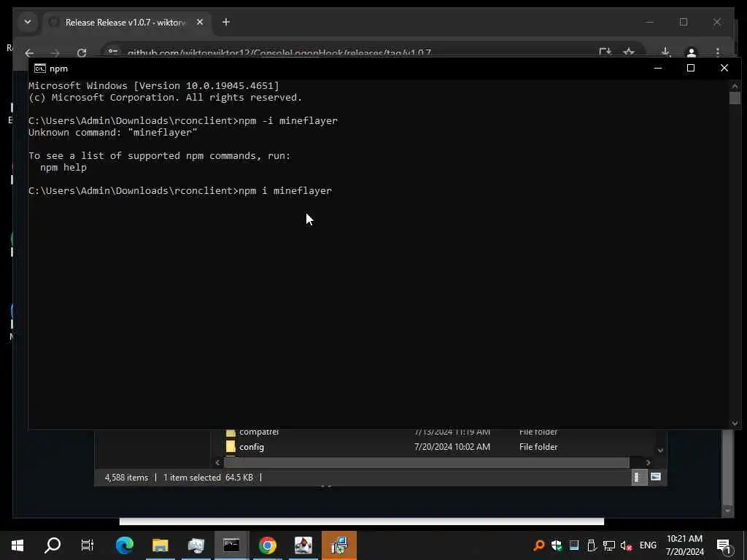
Task: Open the network connection tray icon
Action: (609, 545)
